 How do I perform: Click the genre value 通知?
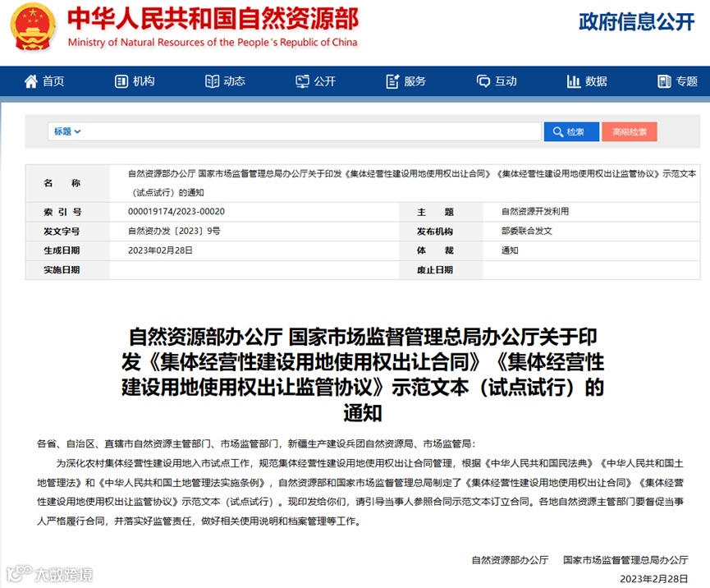[x=510, y=250]
